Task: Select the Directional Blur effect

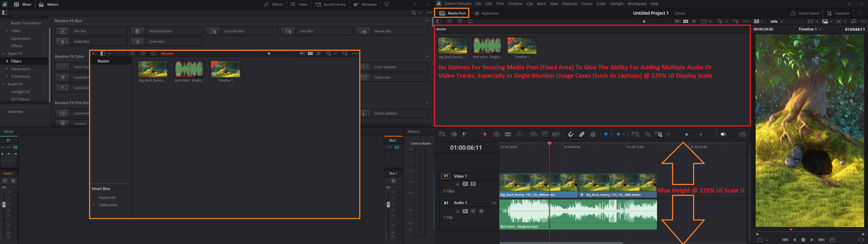Action: tap(166, 31)
